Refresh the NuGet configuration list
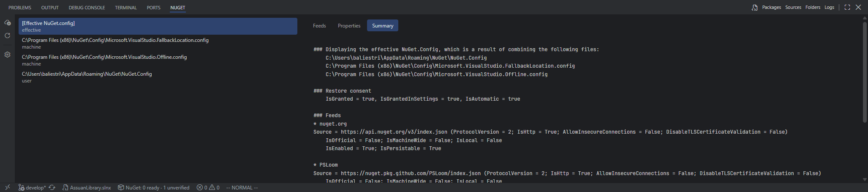This screenshot has height=192, width=868. (7, 36)
